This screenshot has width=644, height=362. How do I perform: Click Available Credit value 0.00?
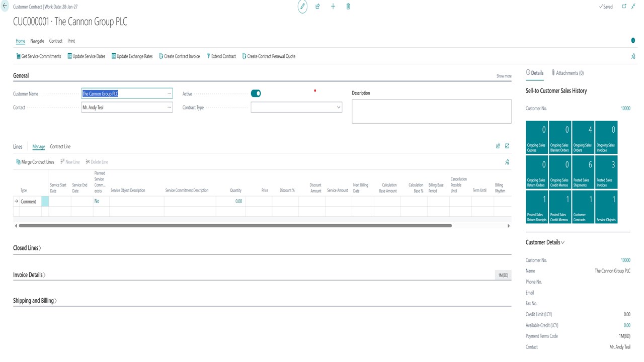click(x=627, y=325)
